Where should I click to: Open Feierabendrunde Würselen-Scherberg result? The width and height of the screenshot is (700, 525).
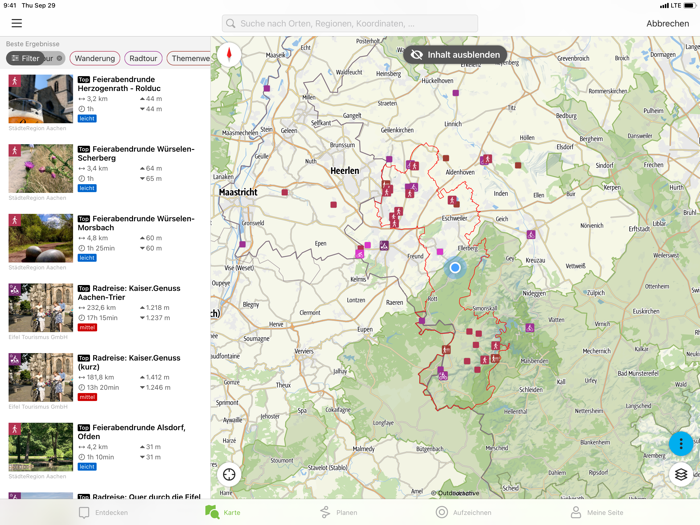pyautogui.click(x=105, y=172)
